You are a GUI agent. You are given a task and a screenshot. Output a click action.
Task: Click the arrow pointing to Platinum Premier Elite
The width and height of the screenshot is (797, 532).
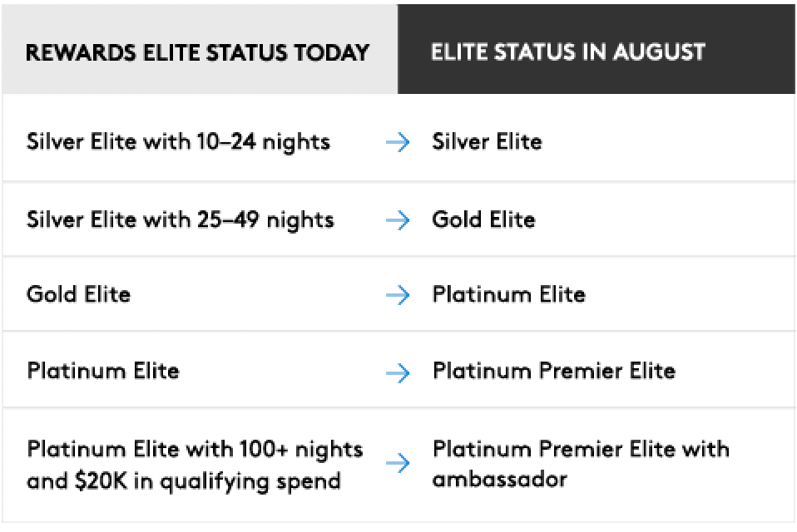(x=398, y=372)
